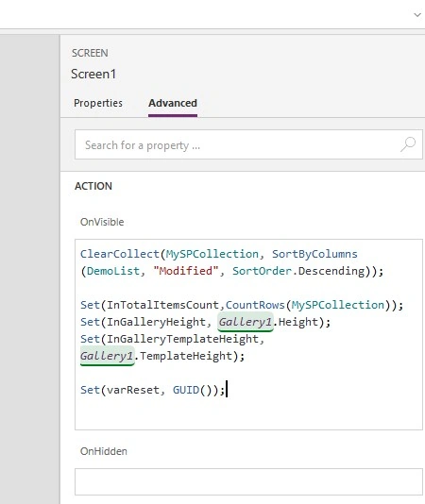Focus the Search for a property field
This screenshot has height=504, width=425.
248,144
